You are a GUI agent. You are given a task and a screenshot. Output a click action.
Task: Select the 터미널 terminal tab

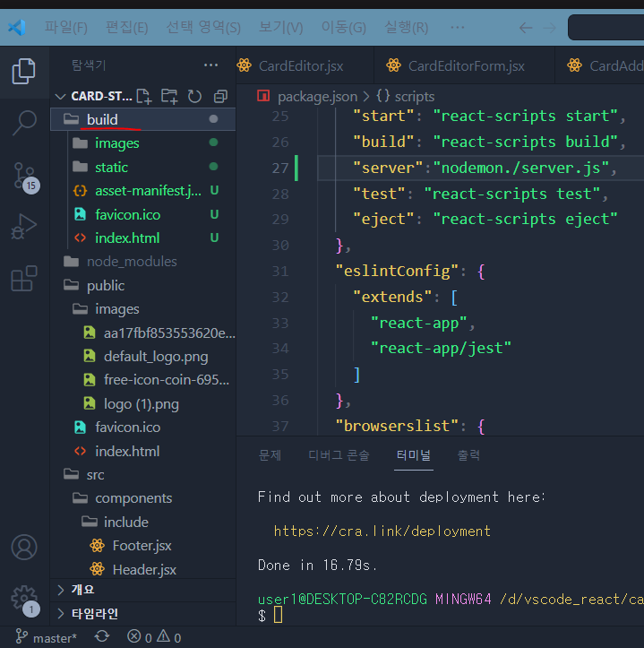pos(414,455)
